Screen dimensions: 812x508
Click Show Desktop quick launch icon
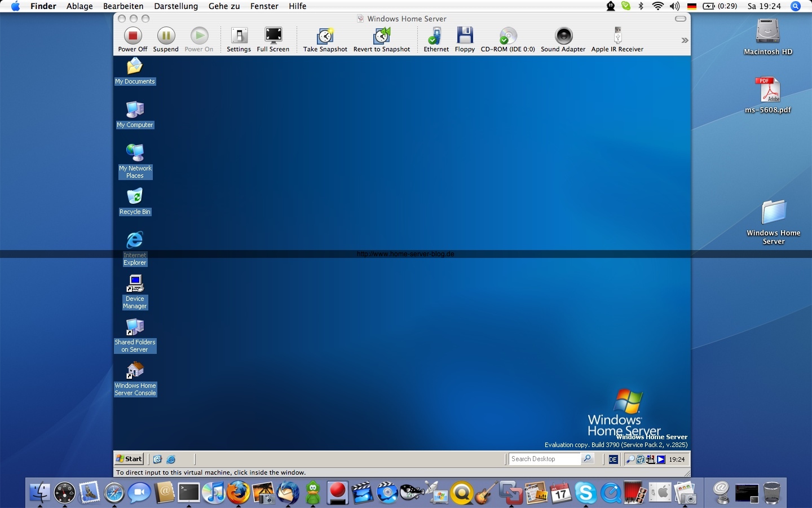pyautogui.click(x=158, y=459)
